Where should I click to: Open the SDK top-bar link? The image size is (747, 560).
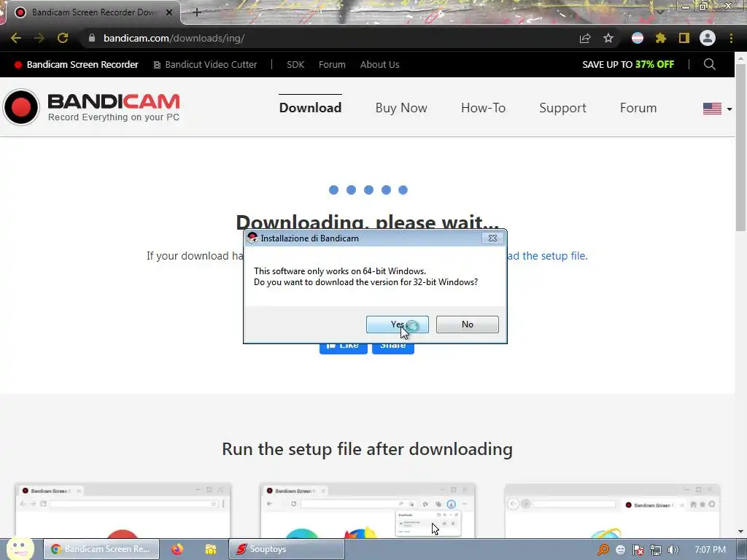pos(295,65)
